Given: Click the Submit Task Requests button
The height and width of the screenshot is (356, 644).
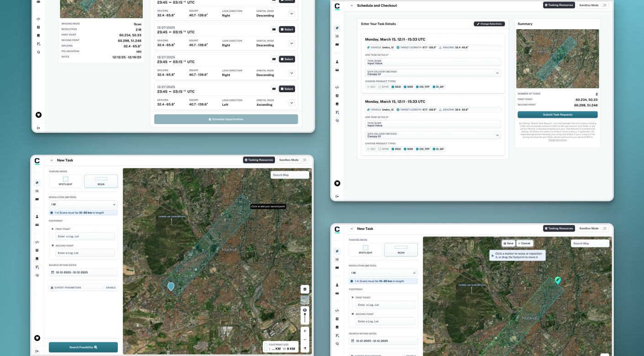Looking at the screenshot, I should click(557, 115).
